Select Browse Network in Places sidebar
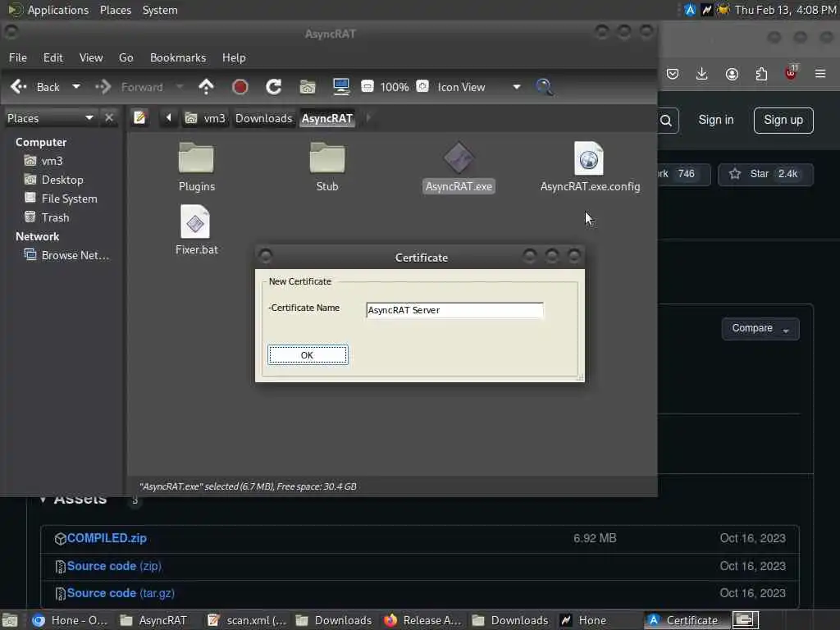 [67, 256]
